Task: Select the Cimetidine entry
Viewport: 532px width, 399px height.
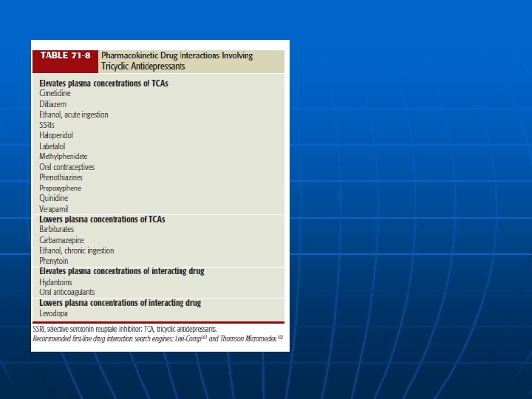Action: click(x=55, y=93)
